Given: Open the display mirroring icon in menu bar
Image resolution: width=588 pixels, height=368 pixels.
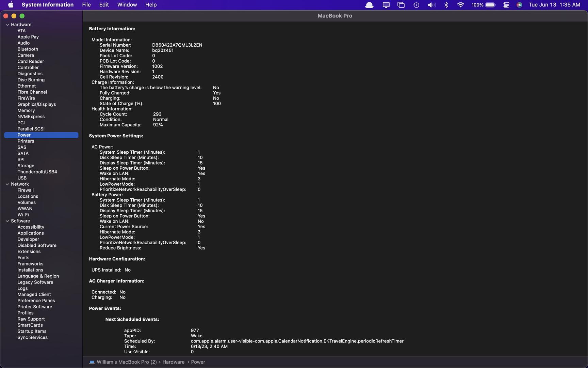Looking at the screenshot, I should point(386,5).
